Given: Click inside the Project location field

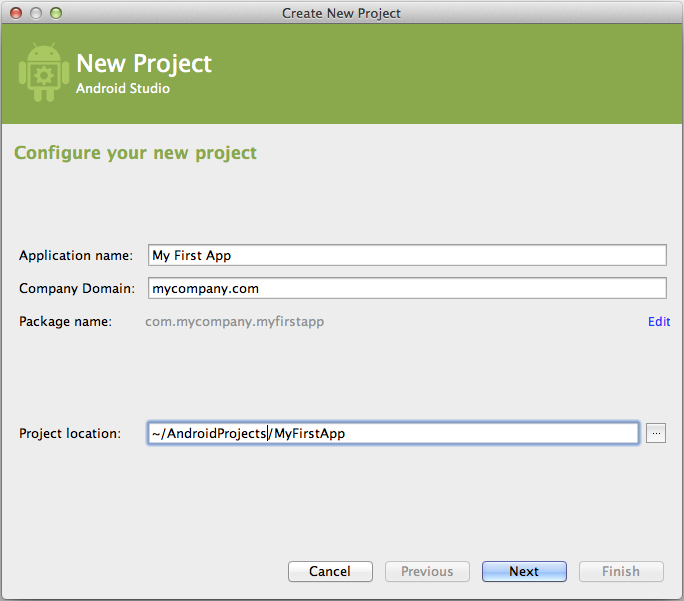Looking at the screenshot, I should tap(392, 433).
